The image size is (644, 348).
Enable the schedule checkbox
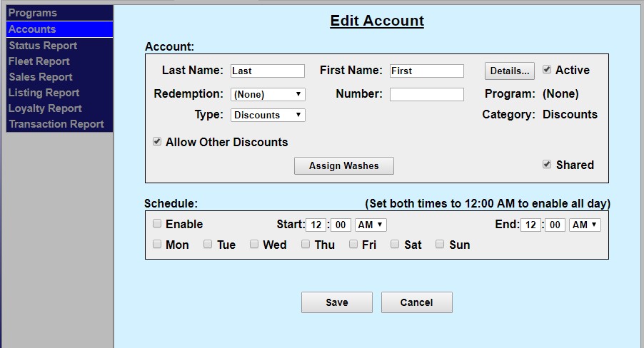pyautogui.click(x=157, y=224)
